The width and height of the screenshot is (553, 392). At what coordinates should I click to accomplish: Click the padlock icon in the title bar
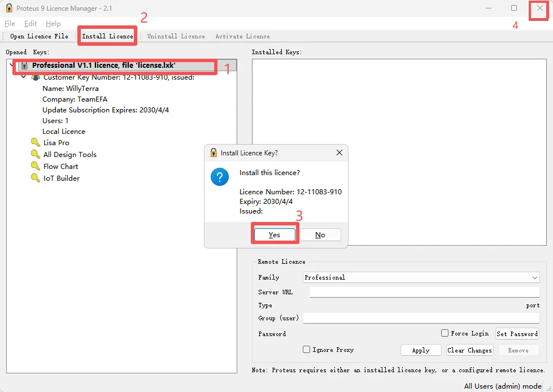click(9, 8)
